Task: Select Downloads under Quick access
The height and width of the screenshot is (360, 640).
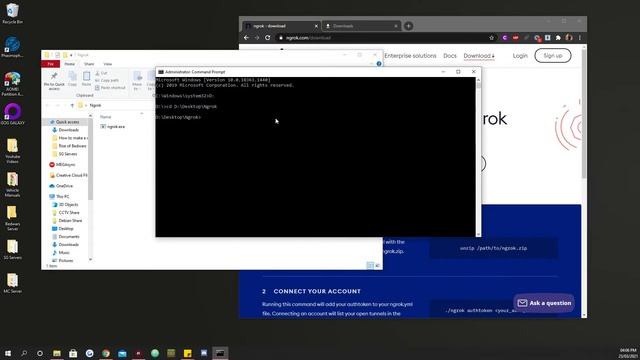Action: pyautogui.click(x=65, y=130)
